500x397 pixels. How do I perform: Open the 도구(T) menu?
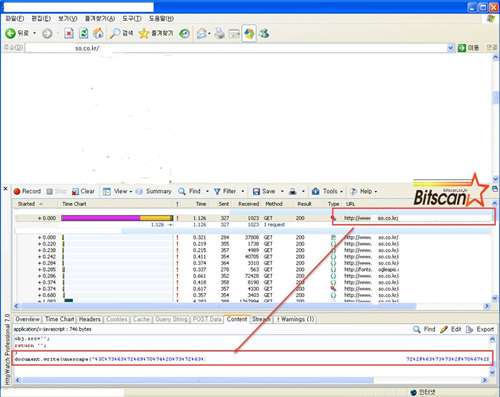pyautogui.click(x=132, y=19)
